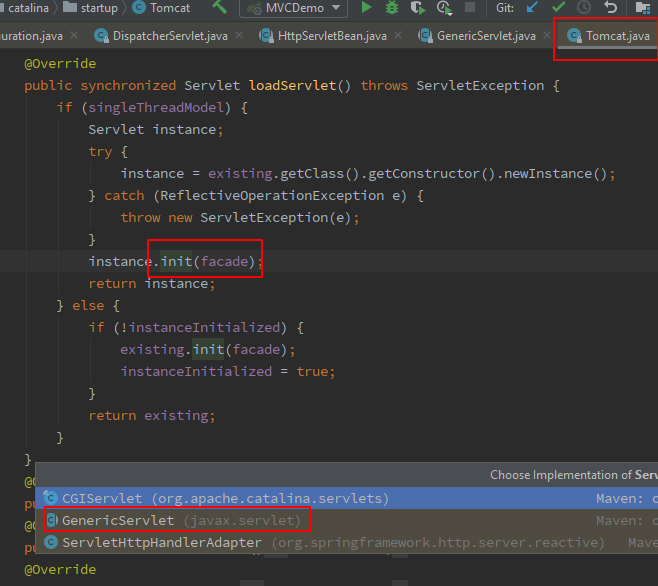Click the top @Override annotation
Image resolution: width=658 pixels, height=586 pixels.
pyautogui.click(x=60, y=64)
